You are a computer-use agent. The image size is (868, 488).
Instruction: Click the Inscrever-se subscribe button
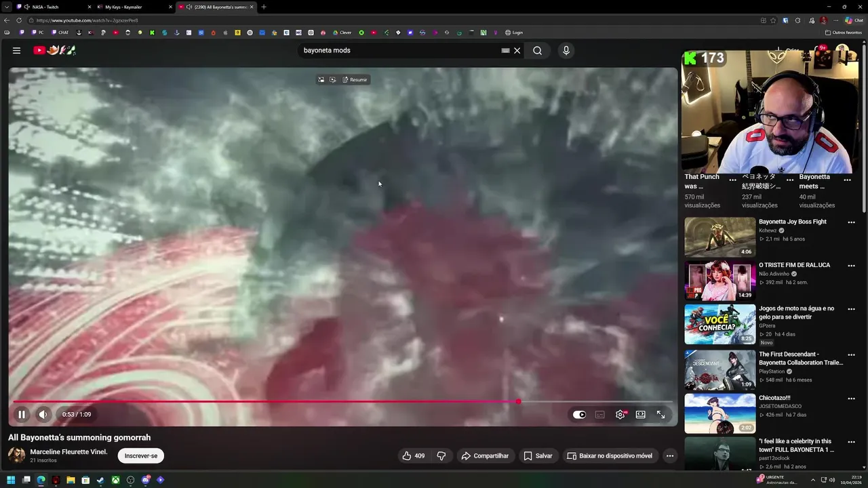[x=141, y=455]
